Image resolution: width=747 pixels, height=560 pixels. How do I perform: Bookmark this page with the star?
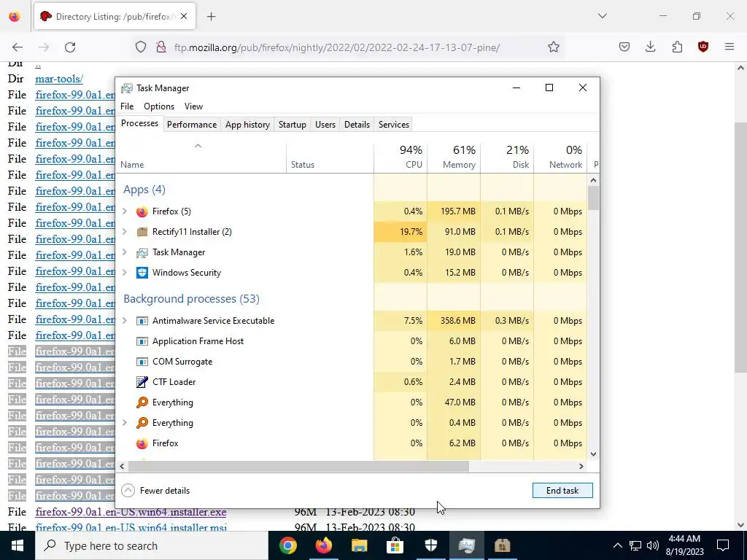tap(553, 47)
